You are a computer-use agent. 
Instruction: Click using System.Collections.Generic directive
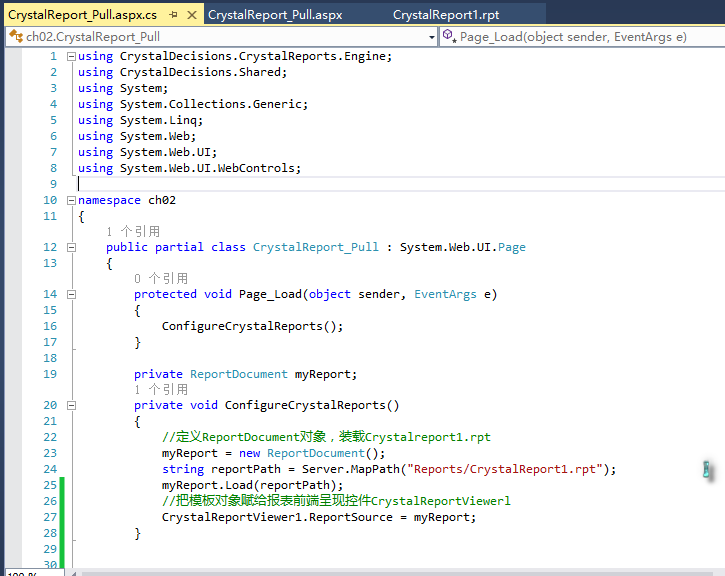click(x=193, y=104)
